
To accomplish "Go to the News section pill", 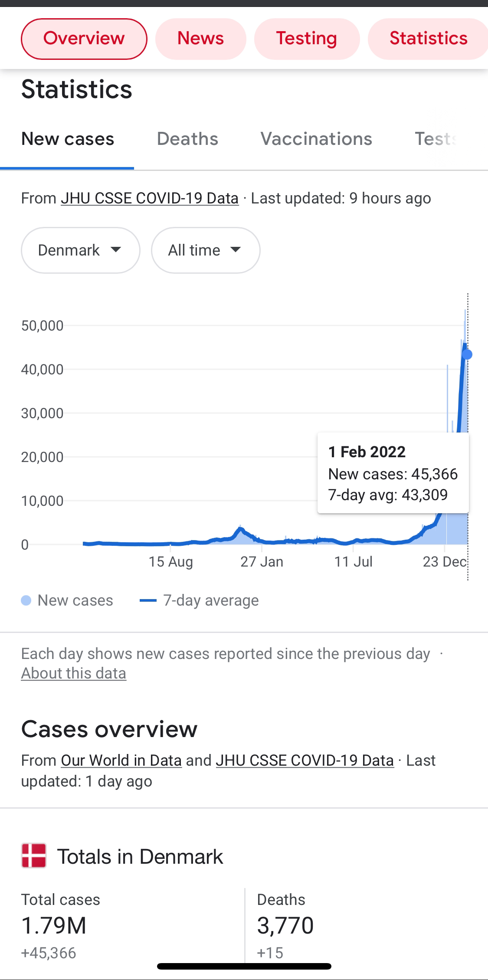I will click(201, 39).
